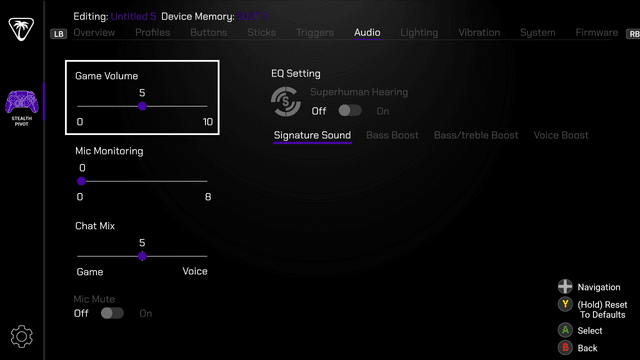Switch to the Lighting tab
The image size is (640, 360).
coord(419,33)
